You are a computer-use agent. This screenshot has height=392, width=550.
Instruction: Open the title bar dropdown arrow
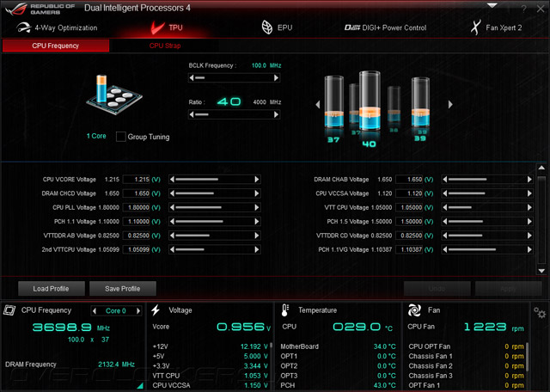coord(492,5)
